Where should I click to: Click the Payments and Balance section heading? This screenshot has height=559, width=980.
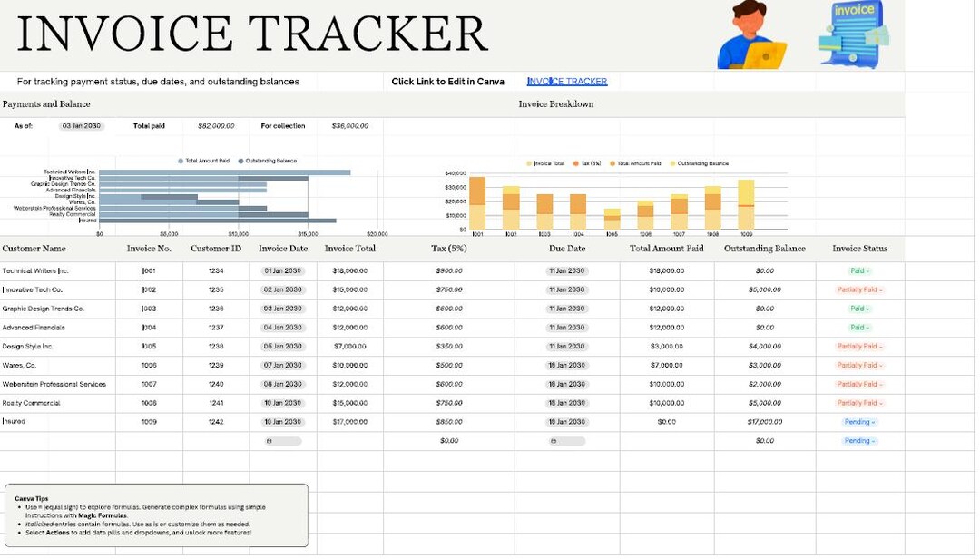pos(46,104)
